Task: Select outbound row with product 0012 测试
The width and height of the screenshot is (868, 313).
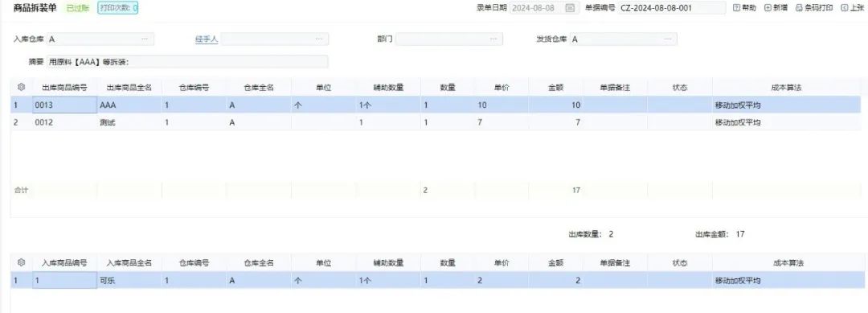Action: coord(436,122)
